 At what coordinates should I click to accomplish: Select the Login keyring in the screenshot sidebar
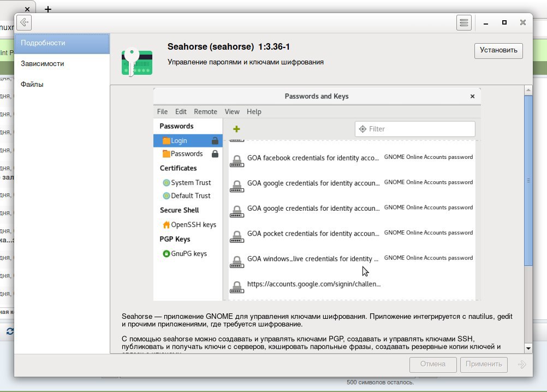pos(188,140)
